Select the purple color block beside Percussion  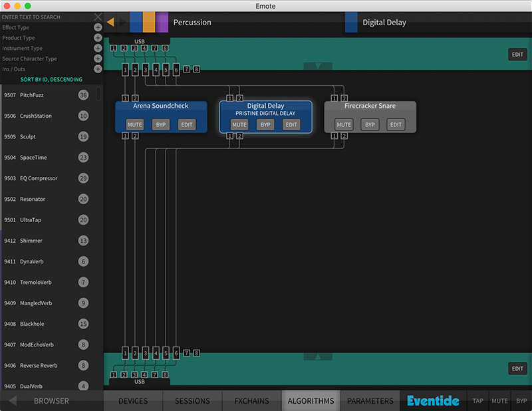162,23
